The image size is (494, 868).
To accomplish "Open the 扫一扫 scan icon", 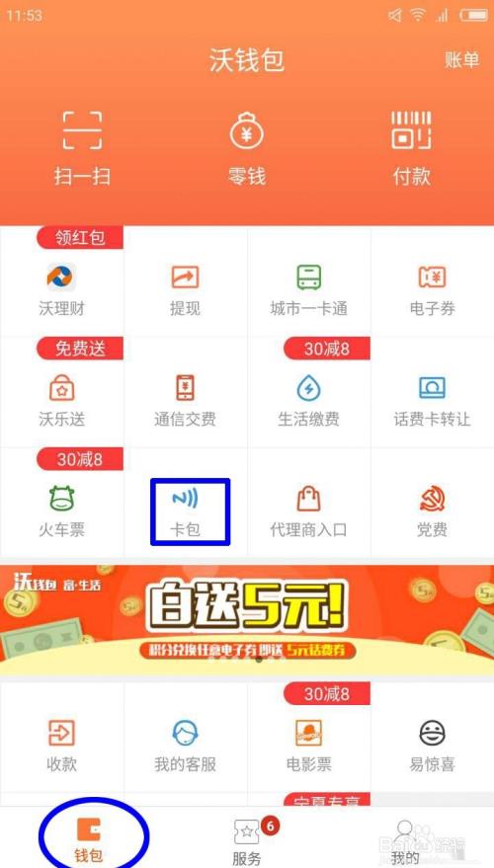I will click(x=82, y=130).
